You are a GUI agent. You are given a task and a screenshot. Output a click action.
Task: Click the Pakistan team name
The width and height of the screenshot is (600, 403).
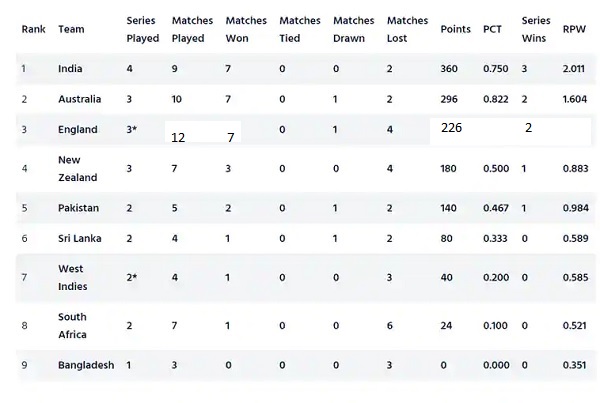(78, 208)
